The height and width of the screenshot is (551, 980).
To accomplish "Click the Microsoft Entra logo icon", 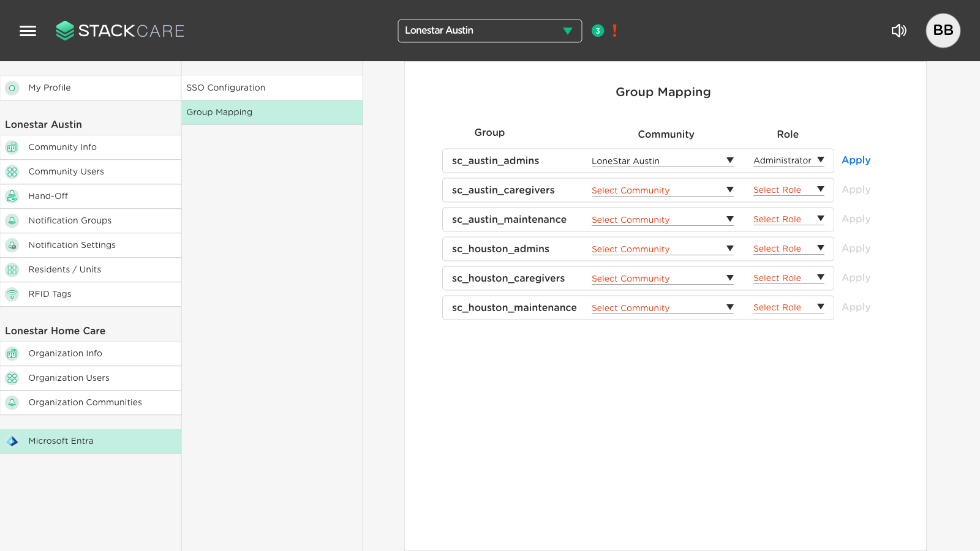I will click(x=12, y=441).
